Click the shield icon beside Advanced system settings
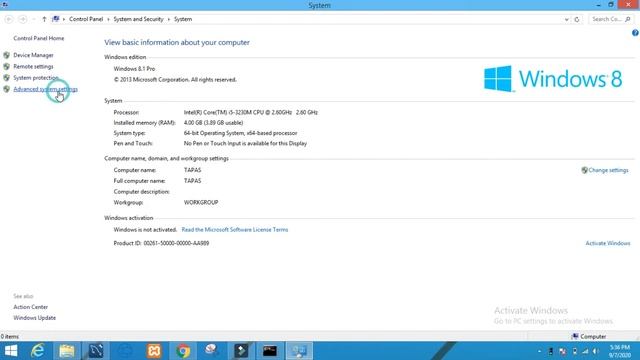This screenshot has width=640, height=360. click(7, 89)
